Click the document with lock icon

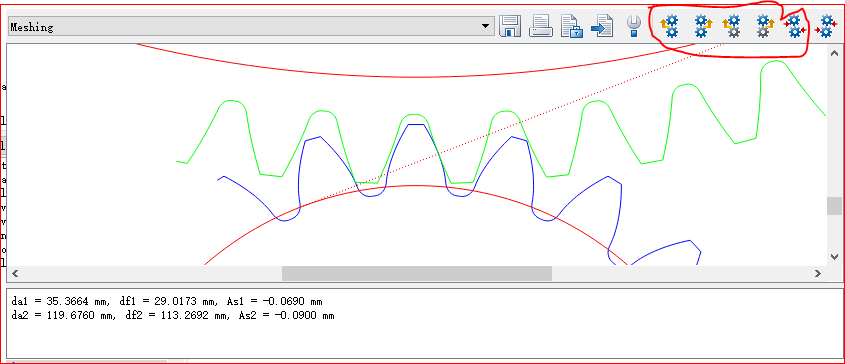[572, 26]
